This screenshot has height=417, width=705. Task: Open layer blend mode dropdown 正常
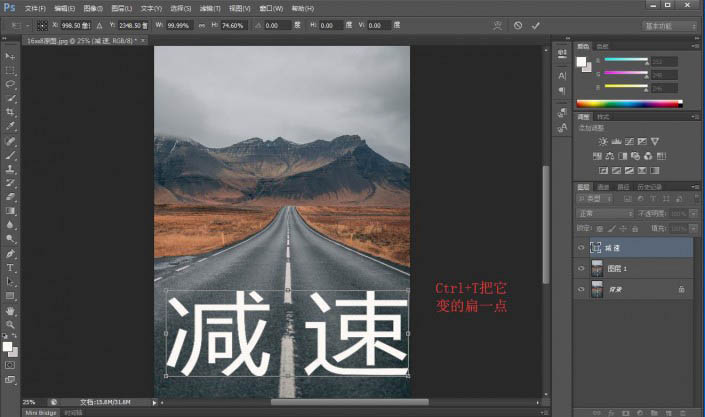tap(605, 213)
